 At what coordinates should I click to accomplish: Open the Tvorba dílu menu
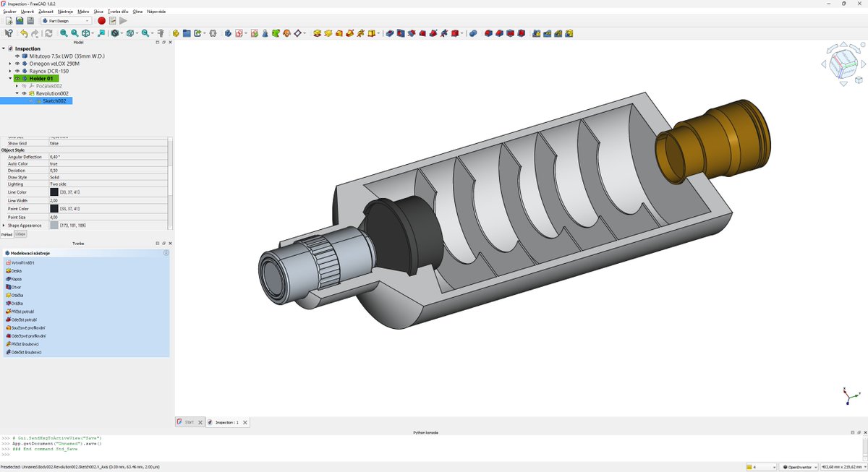point(119,11)
